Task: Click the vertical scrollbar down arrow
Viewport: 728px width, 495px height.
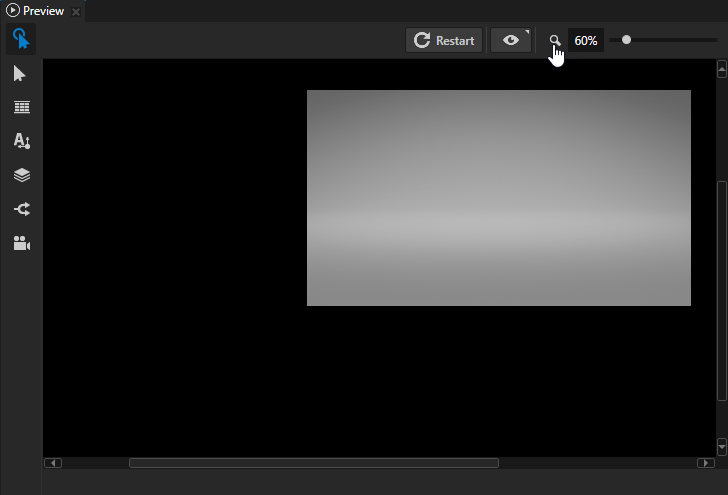Action: [x=721, y=446]
